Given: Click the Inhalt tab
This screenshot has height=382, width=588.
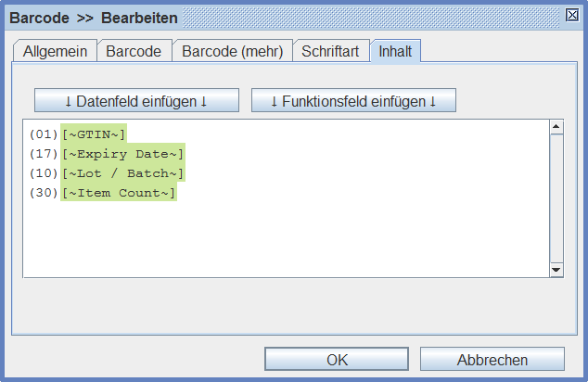Looking at the screenshot, I should click(395, 51).
